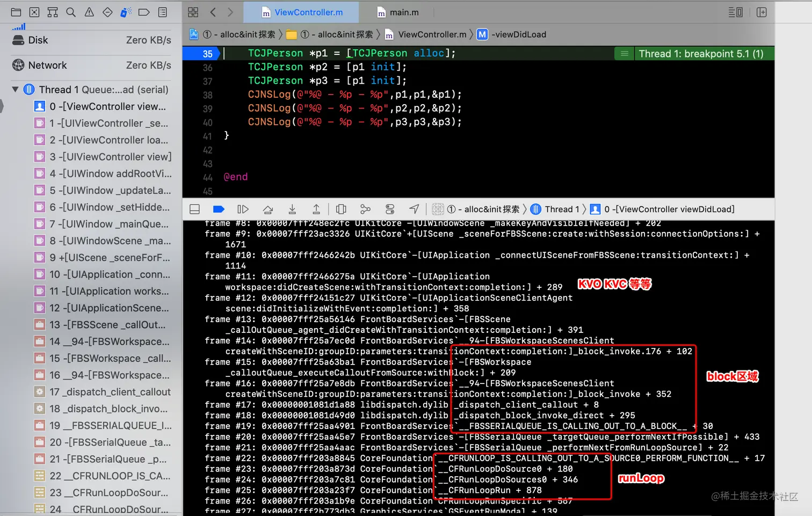Click the lines icon beside the breakpoint annotation
812x516 pixels.
pos(624,54)
